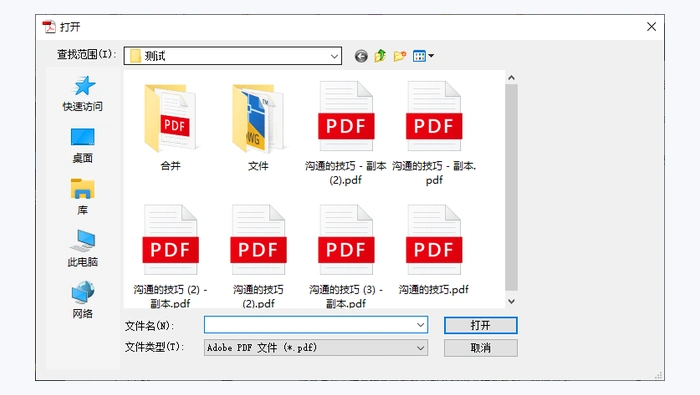Click the 取消 button

pos(480,348)
